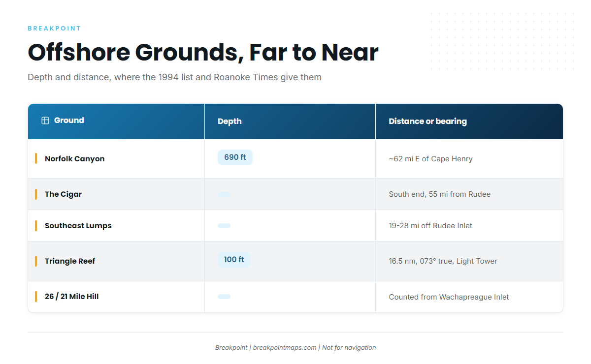Select the 26 / 21 Mile Hill name

pos(72,297)
